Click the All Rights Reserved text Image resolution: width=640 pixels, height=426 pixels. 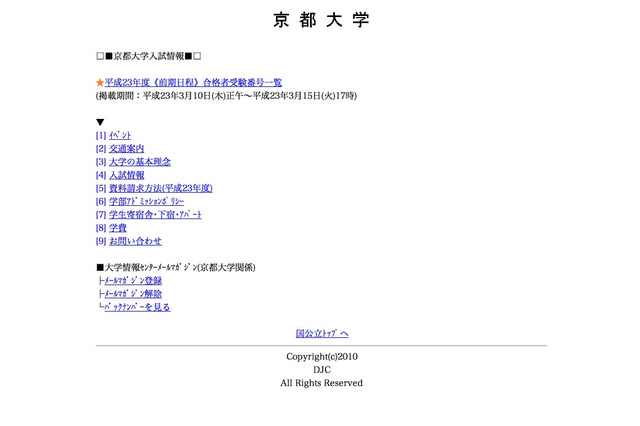tap(321, 383)
